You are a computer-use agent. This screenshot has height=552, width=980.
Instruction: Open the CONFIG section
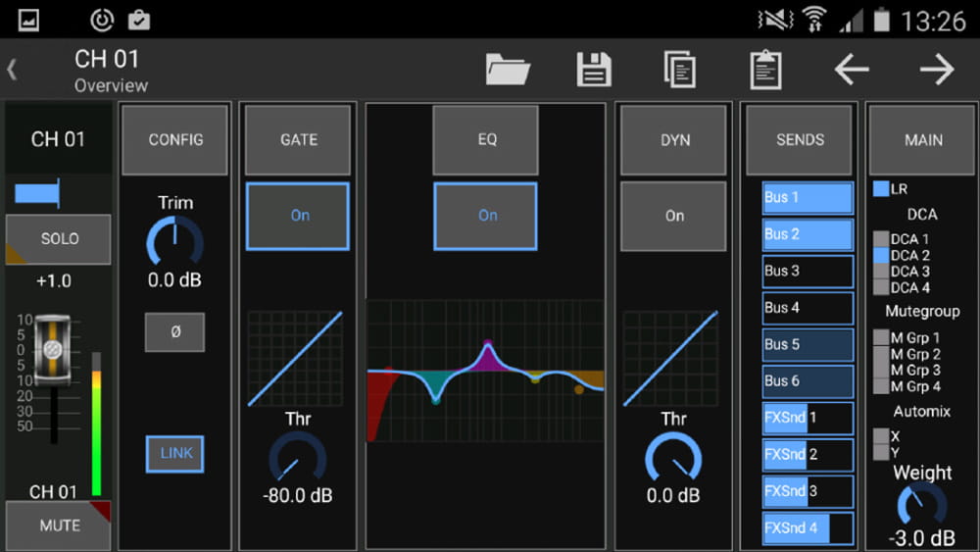point(175,140)
